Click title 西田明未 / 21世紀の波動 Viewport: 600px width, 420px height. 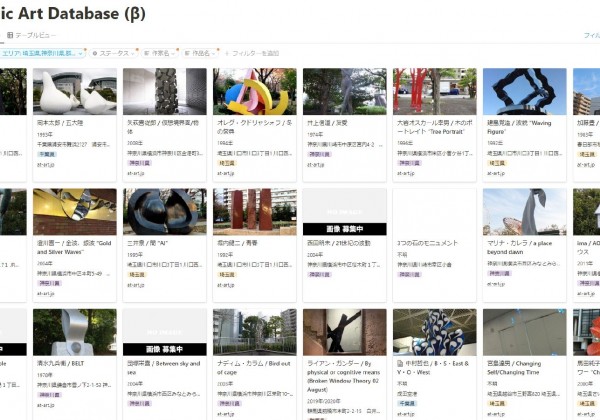point(339,243)
